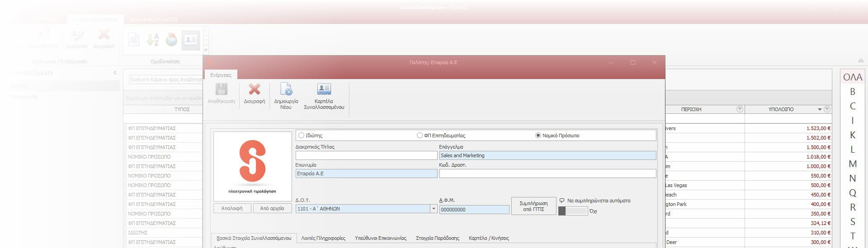Click the Αποθήκευση save icon
The width and height of the screenshot is (868, 248).
[x=221, y=90]
